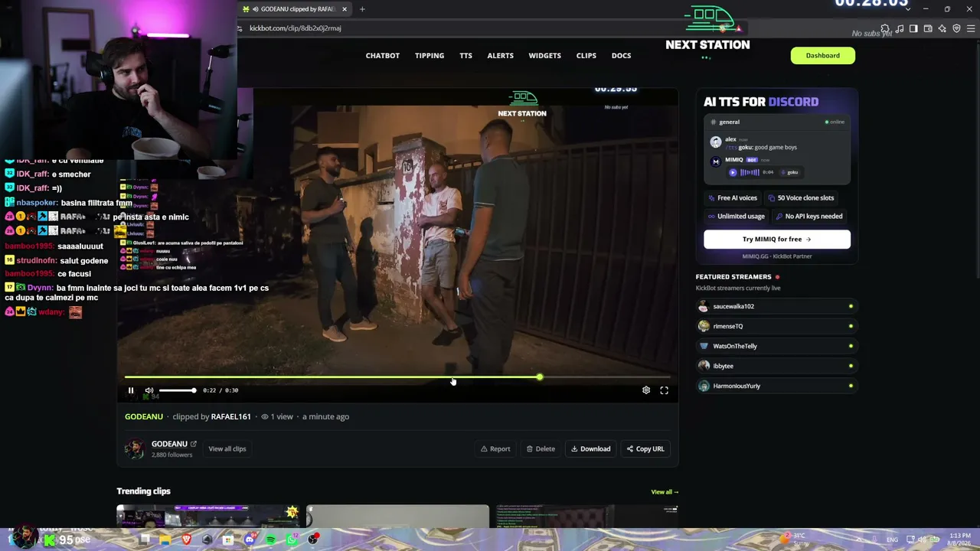Open WhatsApp in taskbar
Image resolution: width=980 pixels, height=551 pixels.
292,540
